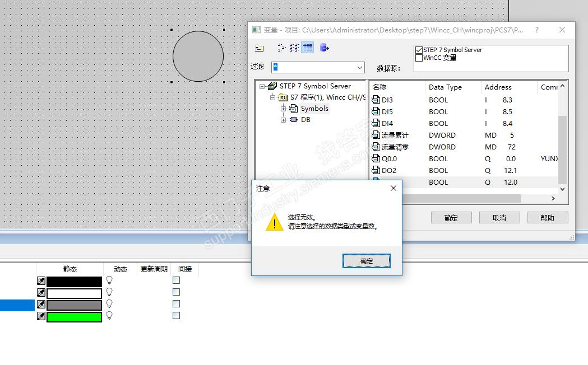Click dynamic bulb icon in green swatch row

click(109, 316)
